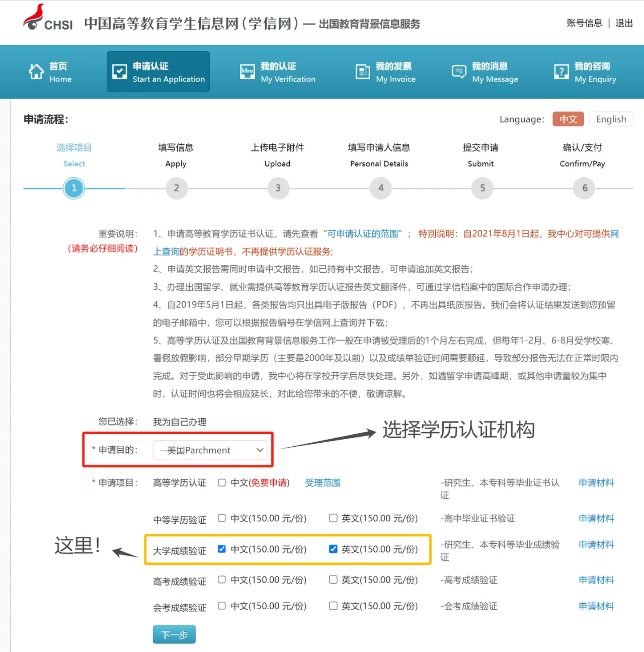Open 账号信息 account info link
The width and height of the screenshot is (644, 652).
[x=584, y=23]
